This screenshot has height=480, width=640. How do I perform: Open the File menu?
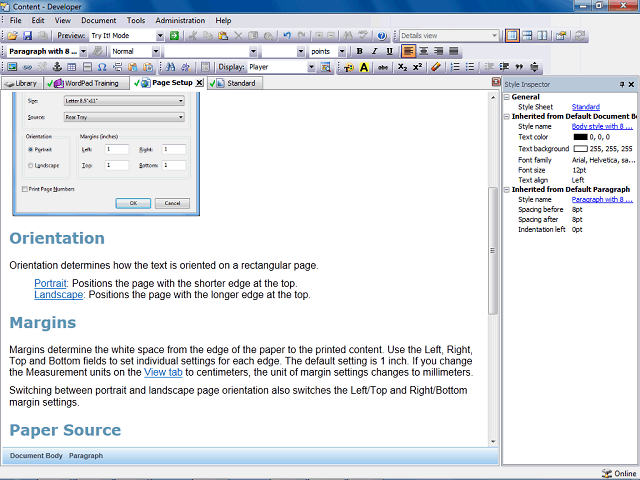click(x=16, y=20)
